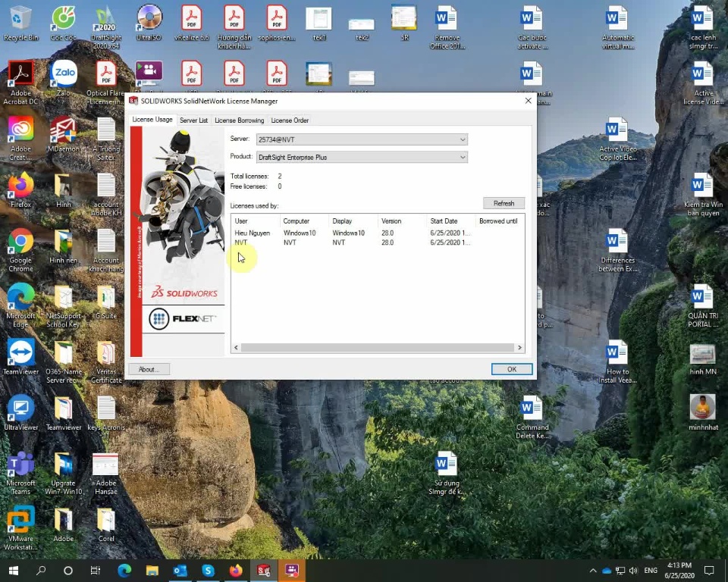Open the notification center icon

tap(709, 571)
